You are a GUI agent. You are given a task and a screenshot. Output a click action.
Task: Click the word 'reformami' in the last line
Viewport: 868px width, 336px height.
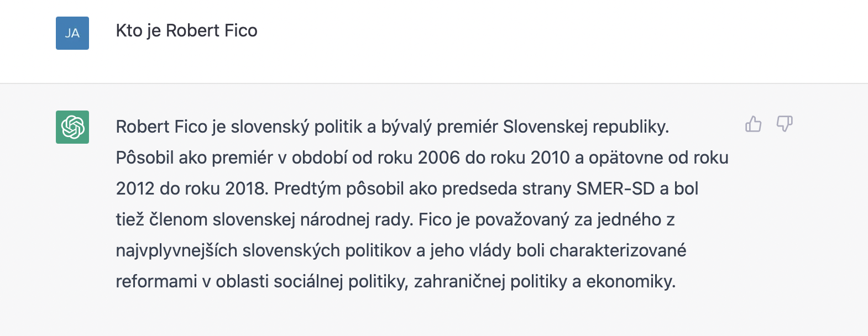click(x=156, y=282)
